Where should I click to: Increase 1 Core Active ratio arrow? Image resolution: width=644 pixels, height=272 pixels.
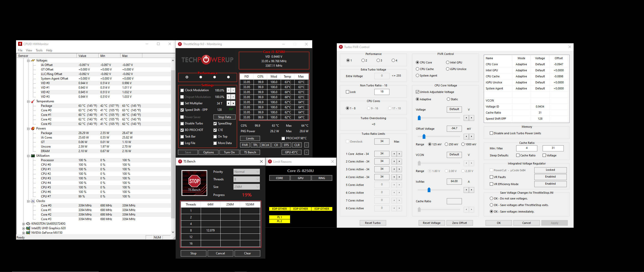[x=399, y=154]
